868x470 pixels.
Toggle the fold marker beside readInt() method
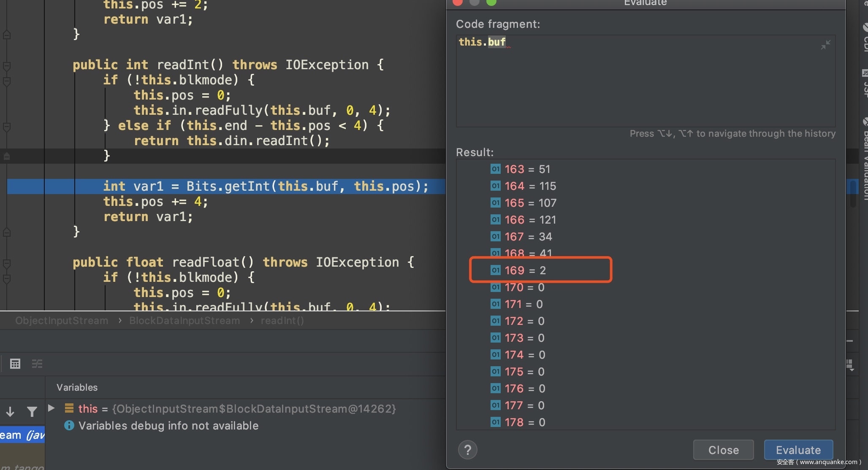[7, 66]
